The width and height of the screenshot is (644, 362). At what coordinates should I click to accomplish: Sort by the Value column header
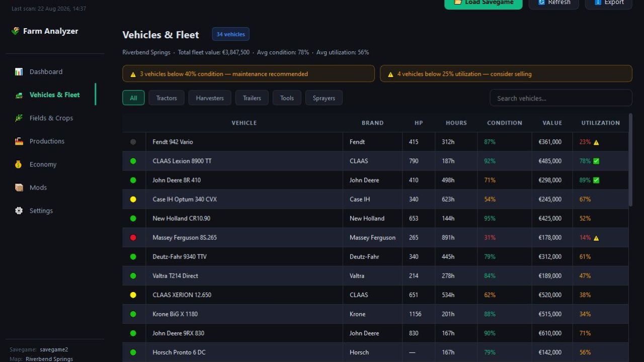click(552, 123)
